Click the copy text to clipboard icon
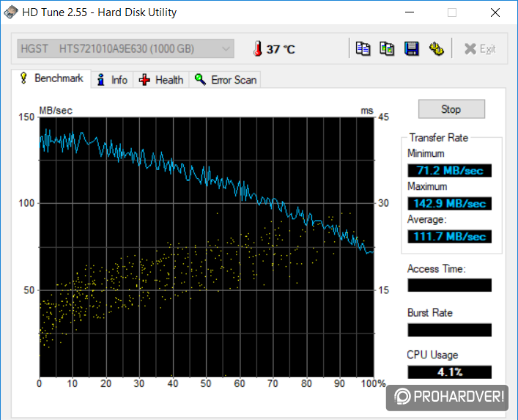This screenshot has width=518, height=420. coord(363,49)
